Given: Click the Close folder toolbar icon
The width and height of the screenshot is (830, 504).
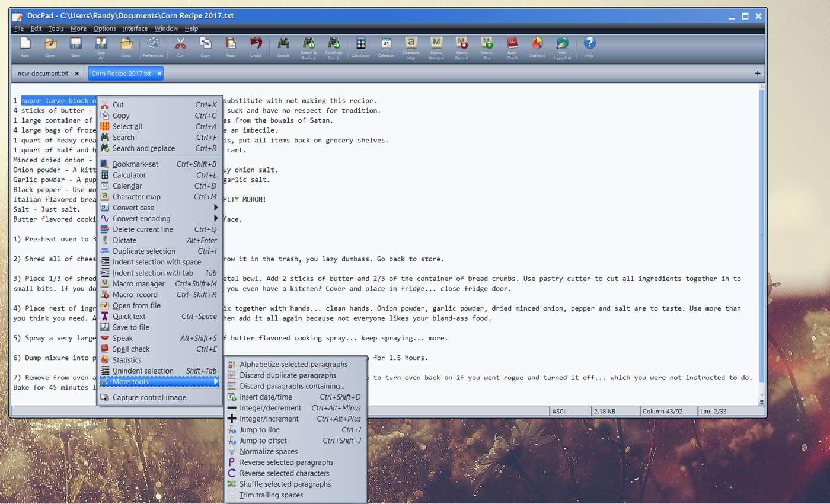Looking at the screenshot, I should 126,47.
